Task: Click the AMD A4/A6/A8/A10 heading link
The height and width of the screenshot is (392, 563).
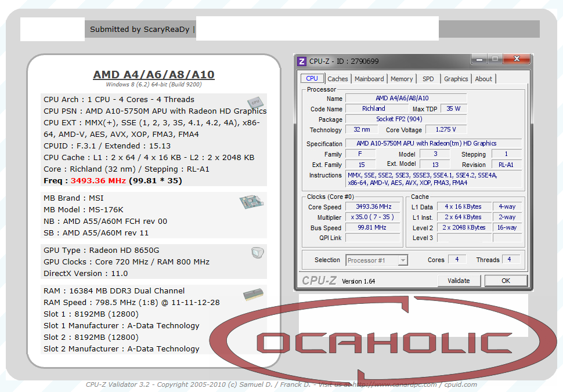Action: coord(154,75)
